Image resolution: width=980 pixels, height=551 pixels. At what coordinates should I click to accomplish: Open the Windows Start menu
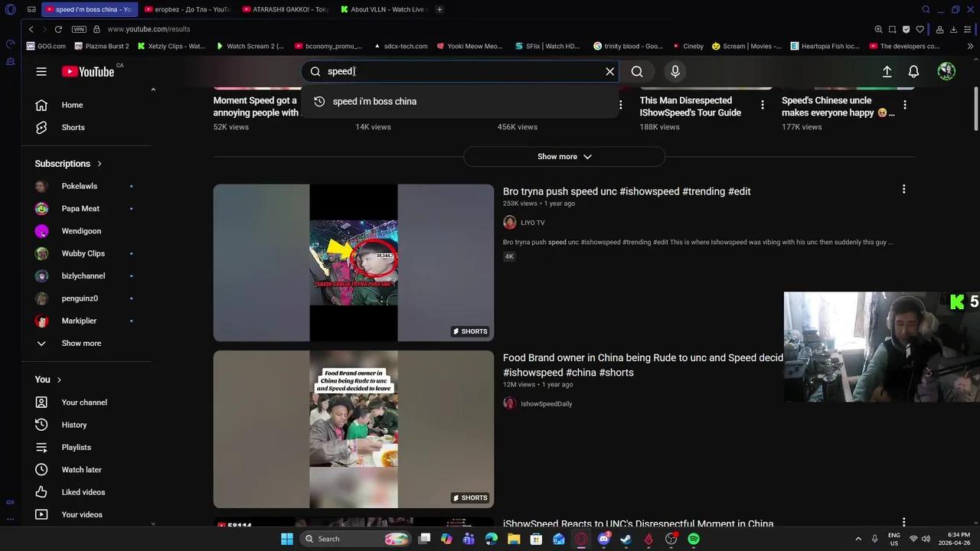tap(287, 539)
